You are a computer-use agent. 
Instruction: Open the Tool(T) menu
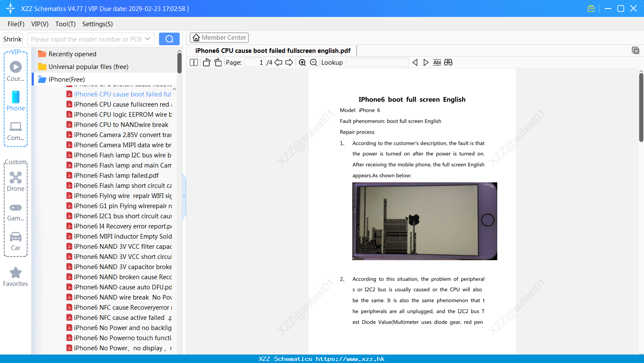pyautogui.click(x=66, y=24)
